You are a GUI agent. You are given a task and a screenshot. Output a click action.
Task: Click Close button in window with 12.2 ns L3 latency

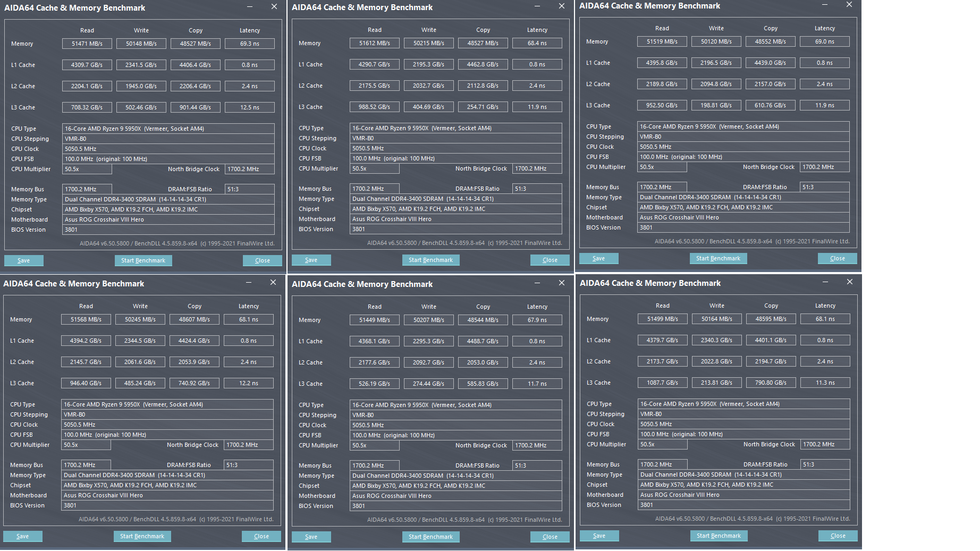pos(261,536)
